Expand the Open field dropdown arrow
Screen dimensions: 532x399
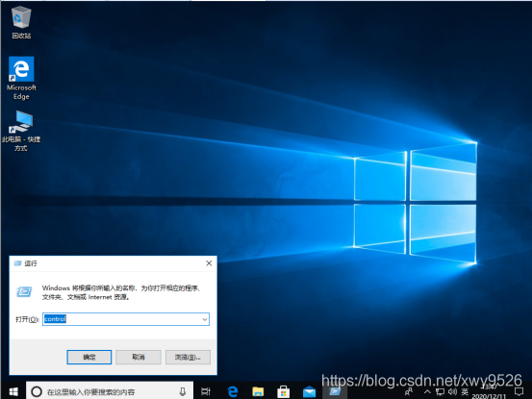click(205, 319)
